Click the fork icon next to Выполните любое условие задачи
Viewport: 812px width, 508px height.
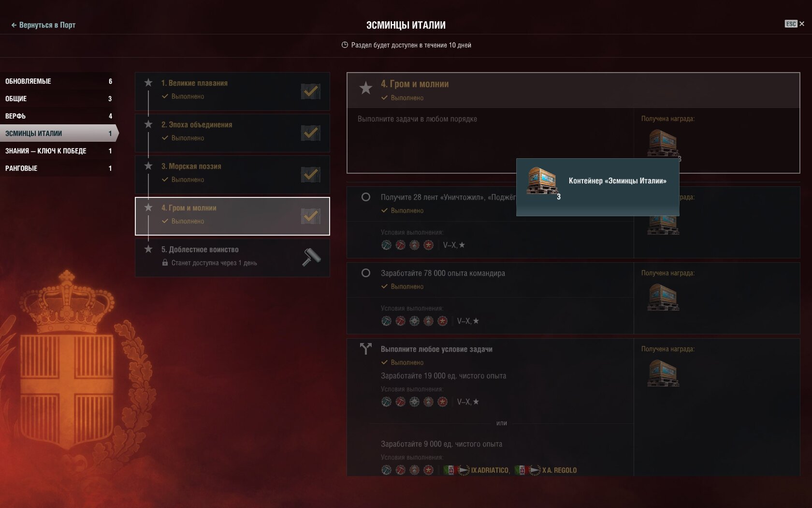click(366, 349)
